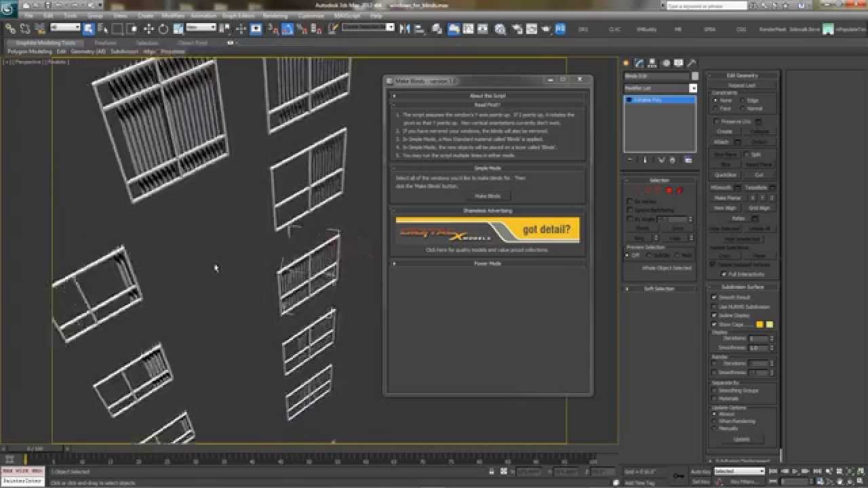Toggle the Isoline Display checkbox
This screenshot has width=868, height=488.
coord(714,315)
